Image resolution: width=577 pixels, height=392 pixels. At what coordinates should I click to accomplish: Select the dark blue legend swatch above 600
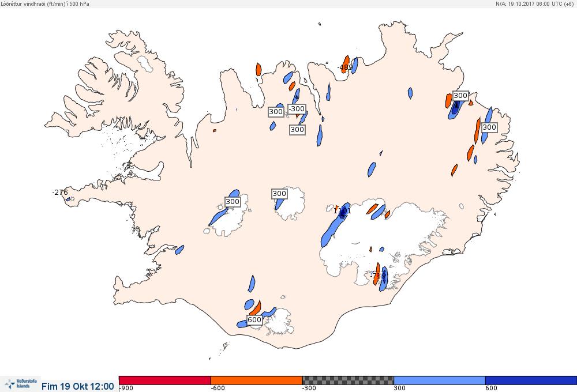(x=531, y=380)
